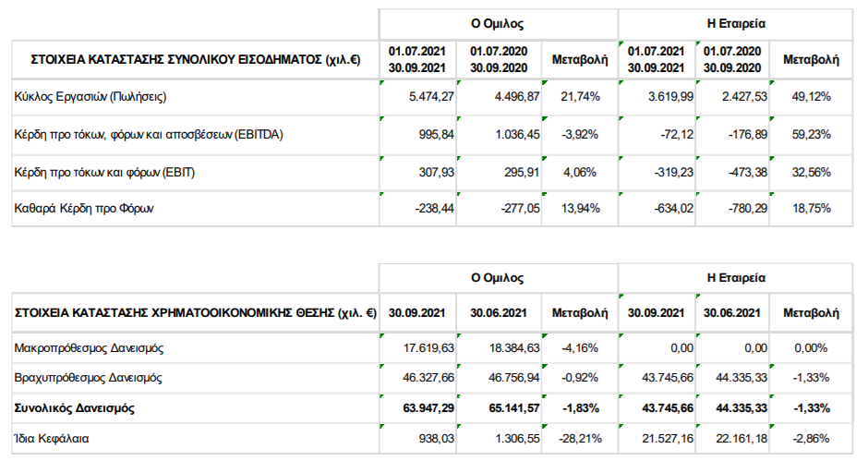
Task: Click the row label 'Βραχυπρόθεσμος Δανεισμός'
Action: tap(88, 378)
